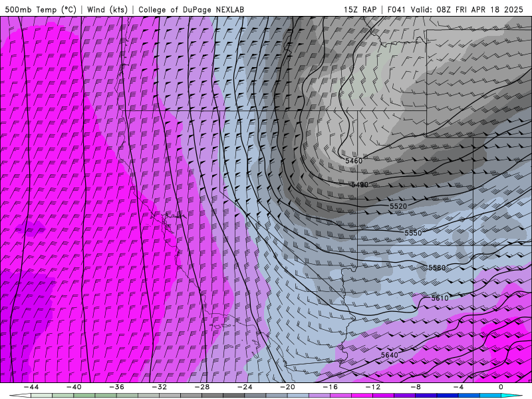
Task: Click the 5640 height contour label
Action: point(389,355)
